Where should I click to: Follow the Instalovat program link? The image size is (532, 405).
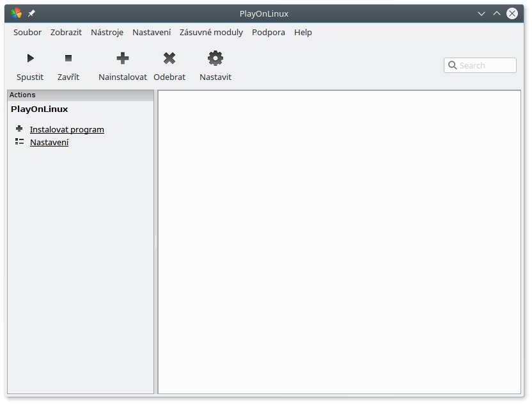pos(67,129)
